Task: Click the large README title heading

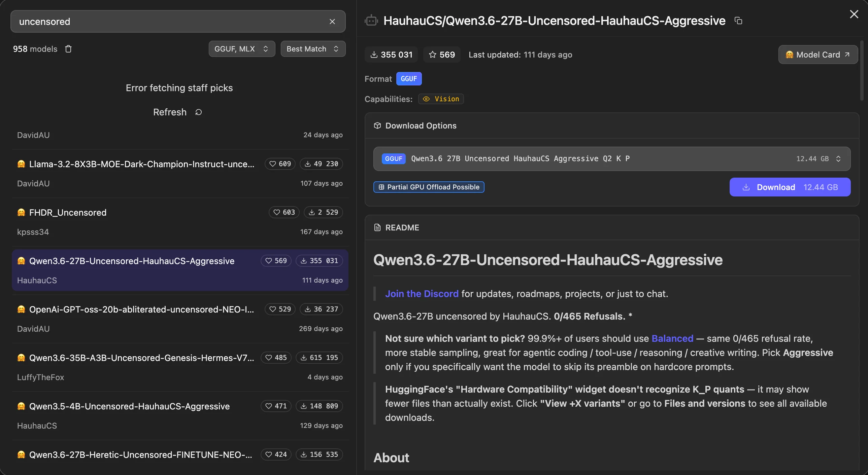Action: 548,260
